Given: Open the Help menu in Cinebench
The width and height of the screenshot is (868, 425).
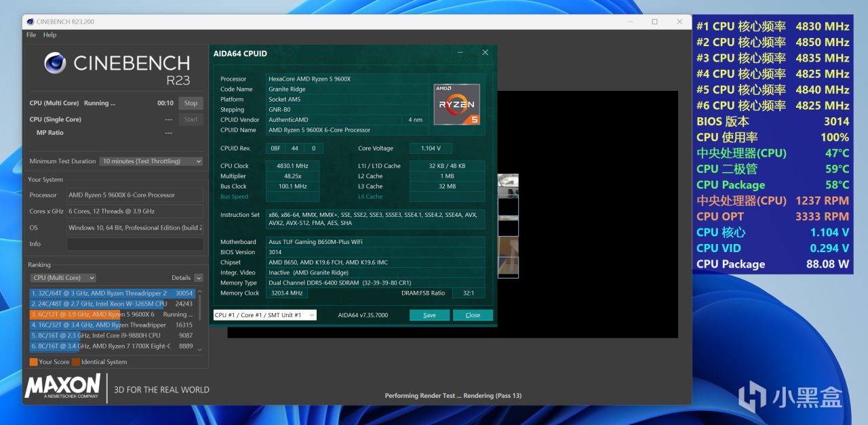Looking at the screenshot, I should click(50, 35).
